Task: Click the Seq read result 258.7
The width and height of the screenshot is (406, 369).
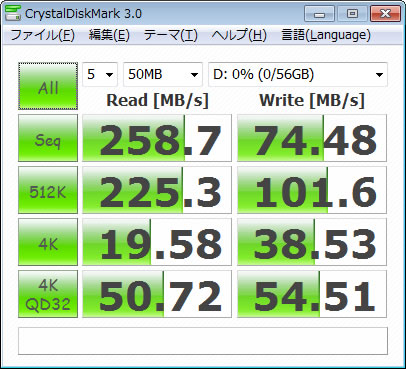Action: pos(157,138)
